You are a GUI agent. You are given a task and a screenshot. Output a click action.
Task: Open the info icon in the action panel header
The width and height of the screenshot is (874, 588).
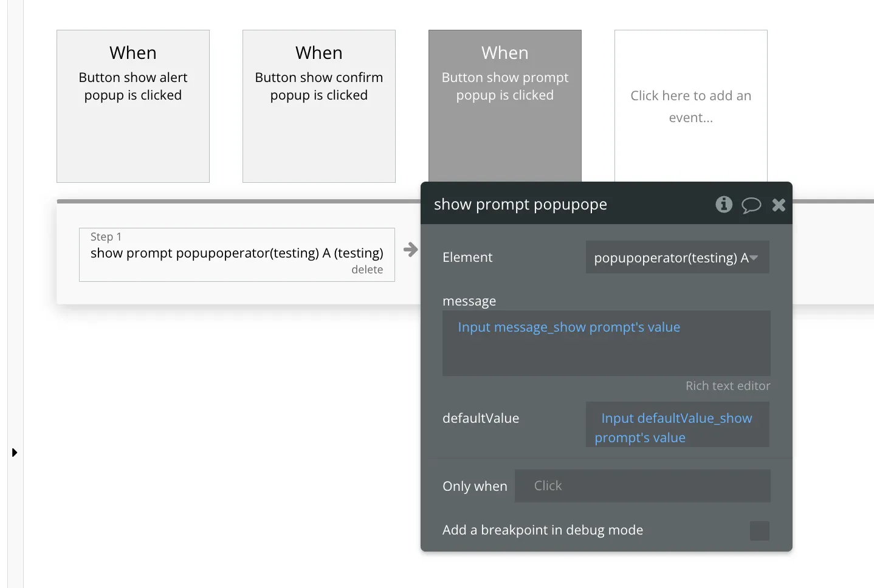(723, 204)
